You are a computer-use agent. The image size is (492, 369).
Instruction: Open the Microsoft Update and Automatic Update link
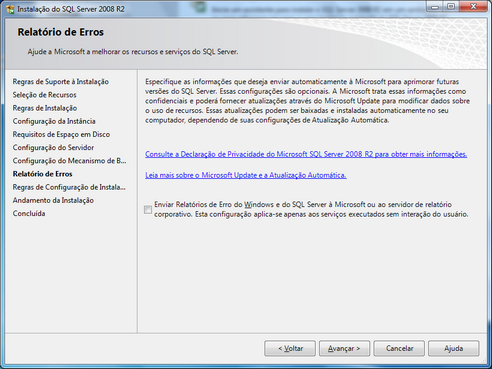pos(246,175)
